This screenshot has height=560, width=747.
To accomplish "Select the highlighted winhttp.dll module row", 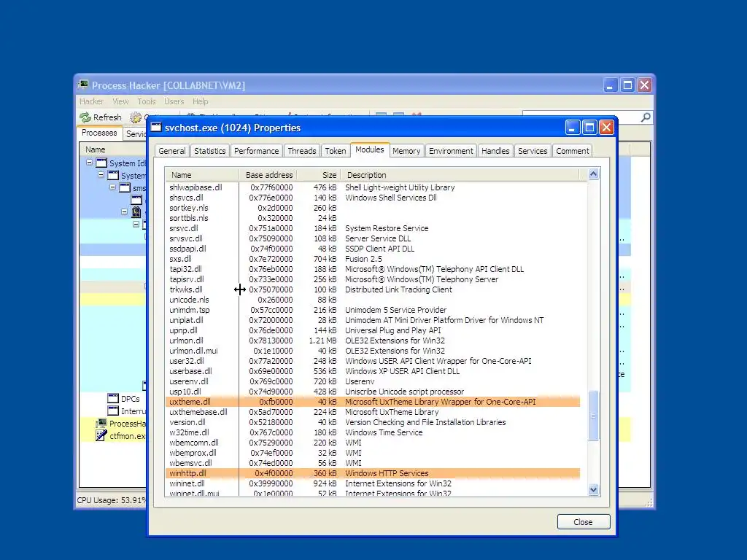I will pyautogui.click(x=373, y=473).
